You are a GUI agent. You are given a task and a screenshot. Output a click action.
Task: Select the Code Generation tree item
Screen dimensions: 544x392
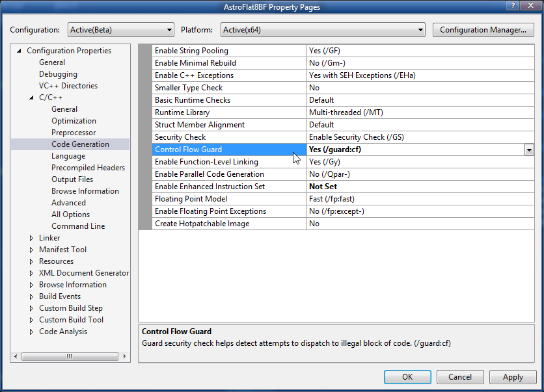point(80,144)
